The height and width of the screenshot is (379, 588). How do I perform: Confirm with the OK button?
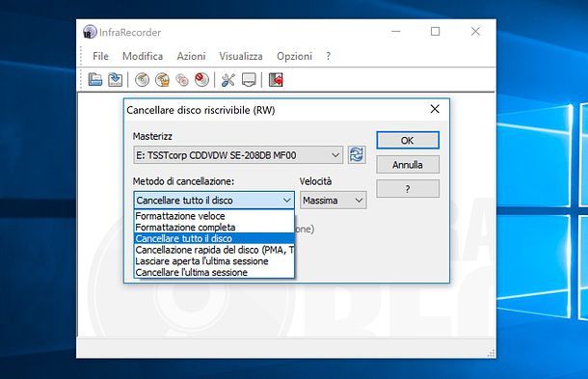(x=408, y=141)
